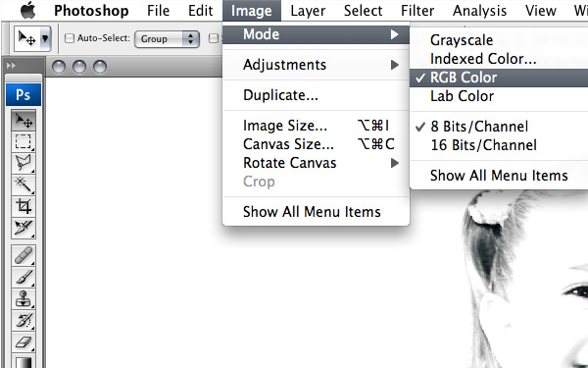Select the History Brush tool
Image resolution: width=588 pixels, height=368 pixels.
pyautogui.click(x=24, y=320)
